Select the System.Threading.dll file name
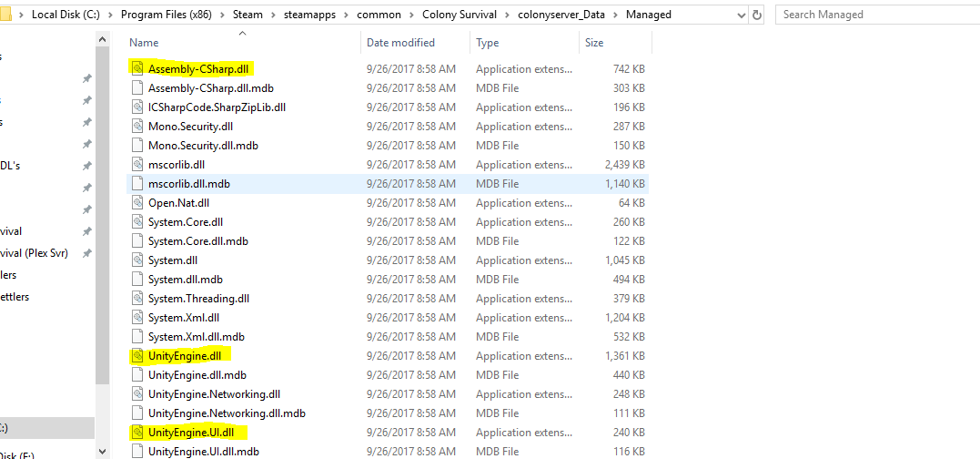The image size is (980, 469). pyautogui.click(x=198, y=299)
